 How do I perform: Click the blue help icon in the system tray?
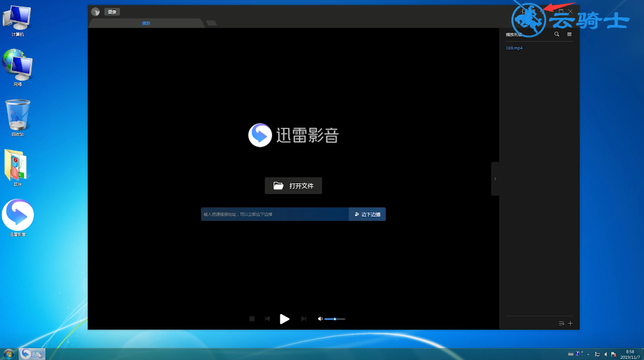(x=578, y=353)
